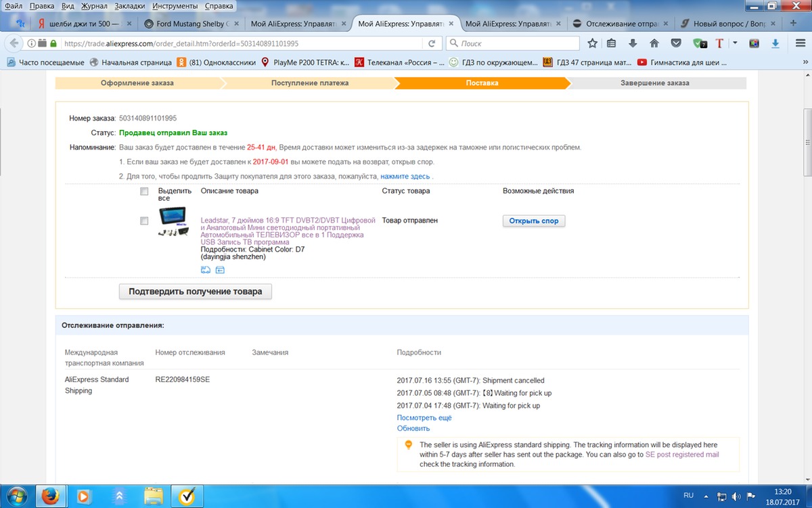Click in the 'Поиск' search field
The image size is (812, 508).
512,43
